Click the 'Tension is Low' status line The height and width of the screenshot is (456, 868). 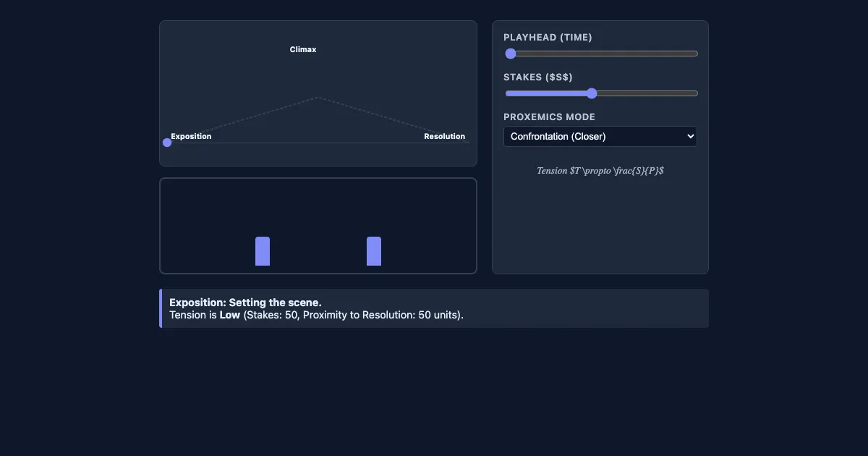(x=316, y=315)
